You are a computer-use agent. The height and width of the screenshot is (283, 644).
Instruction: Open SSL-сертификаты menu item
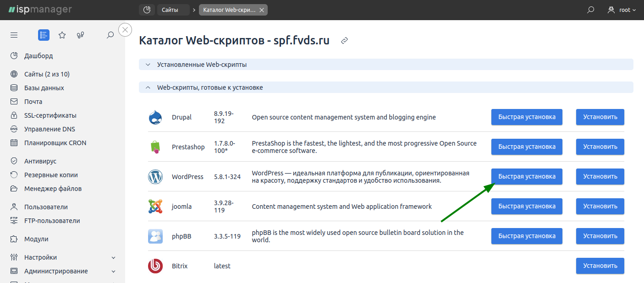pos(50,115)
